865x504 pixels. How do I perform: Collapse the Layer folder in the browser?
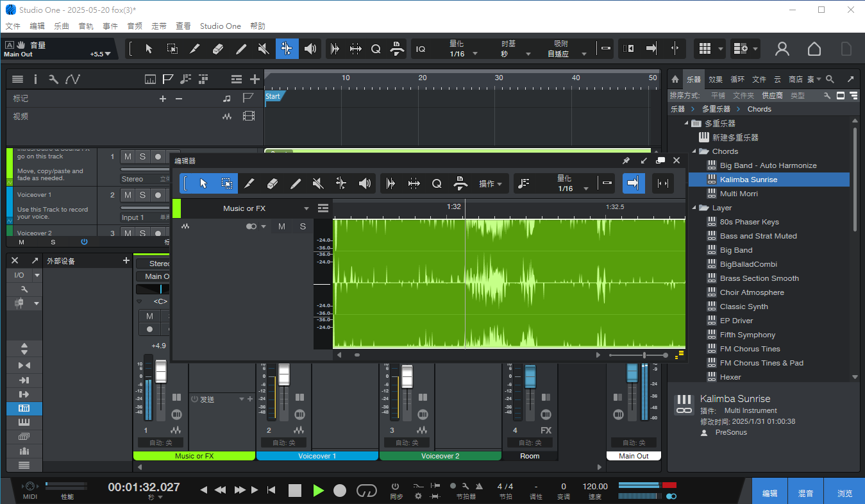click(x=693, y=208)
